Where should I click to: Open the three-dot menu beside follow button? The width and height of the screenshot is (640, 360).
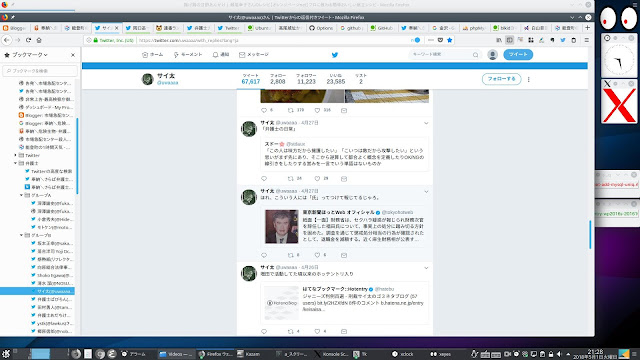(529, 79)
